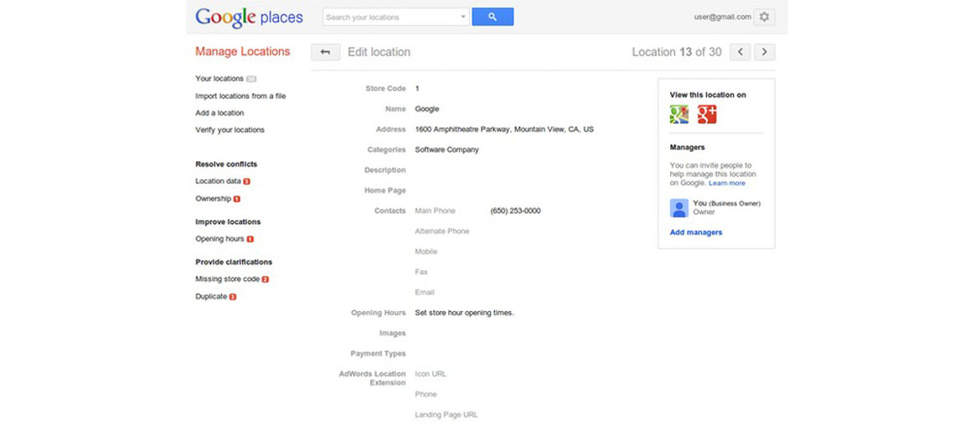Click the Add managers link
Viewport: 980px width, 436px height.
pos(695,232)
